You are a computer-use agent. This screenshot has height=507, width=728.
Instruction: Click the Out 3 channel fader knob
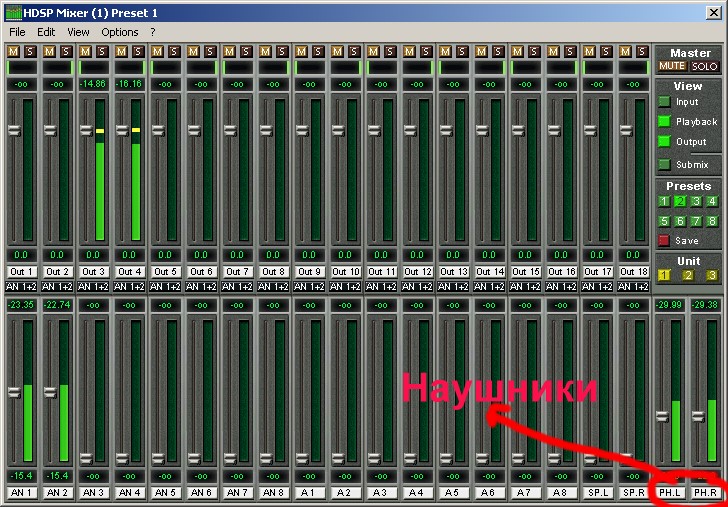86,130
